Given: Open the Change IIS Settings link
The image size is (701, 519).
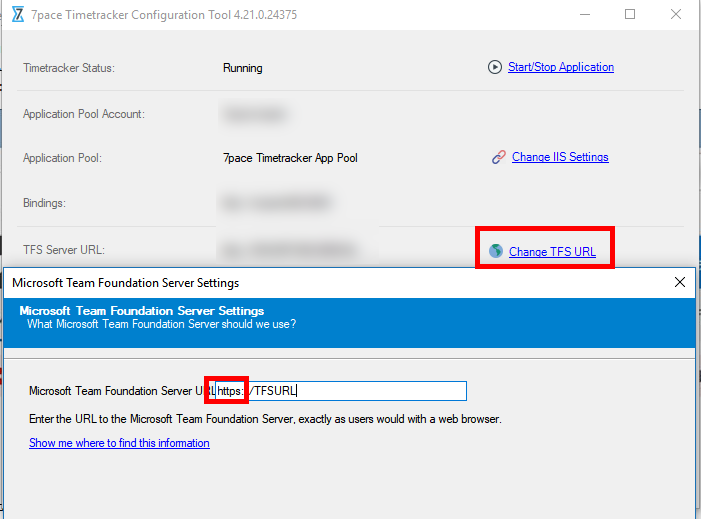Looking at the screenshot, I should 560,157.
